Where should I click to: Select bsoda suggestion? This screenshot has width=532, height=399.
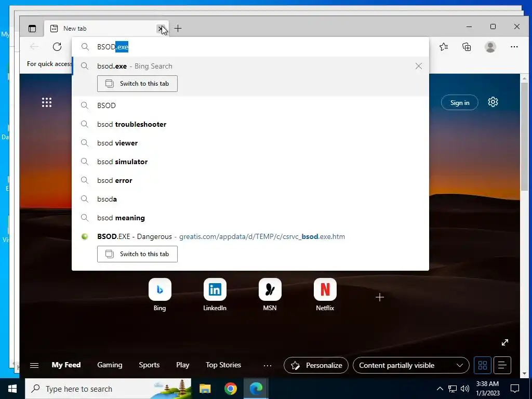[250, 199]
